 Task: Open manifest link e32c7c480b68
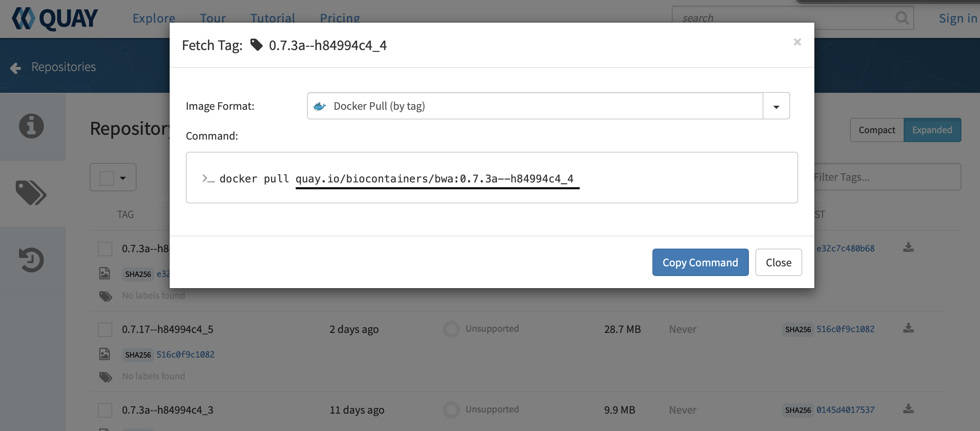pos(845,248)
